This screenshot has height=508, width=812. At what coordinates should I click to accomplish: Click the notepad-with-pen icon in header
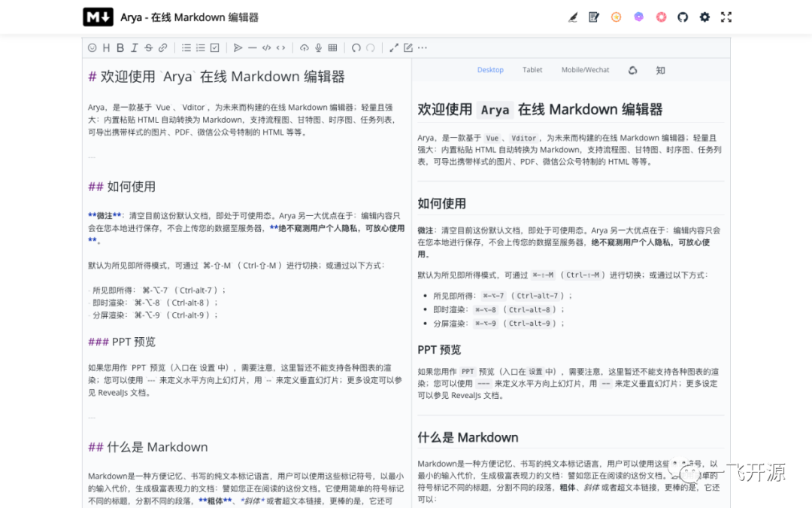click(594, 17)
